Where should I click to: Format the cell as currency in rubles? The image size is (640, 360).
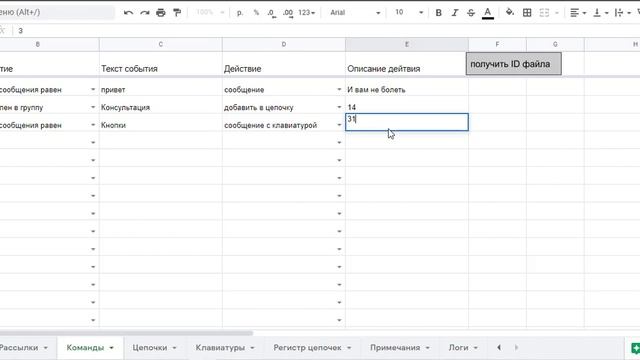coord(240,13)
